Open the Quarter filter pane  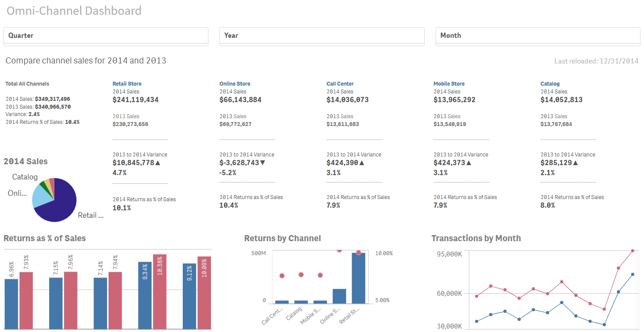click(106, 36)
